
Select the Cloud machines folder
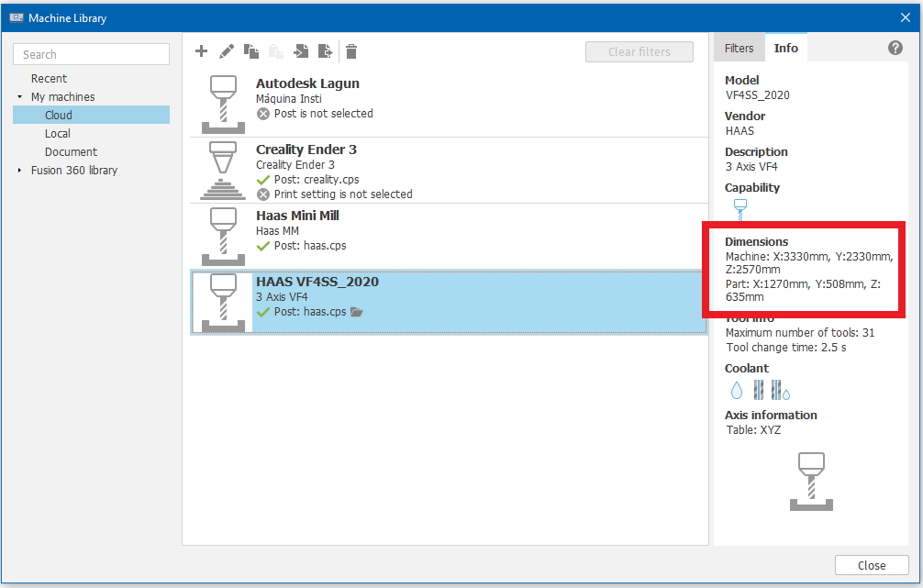tap(91, 115)
